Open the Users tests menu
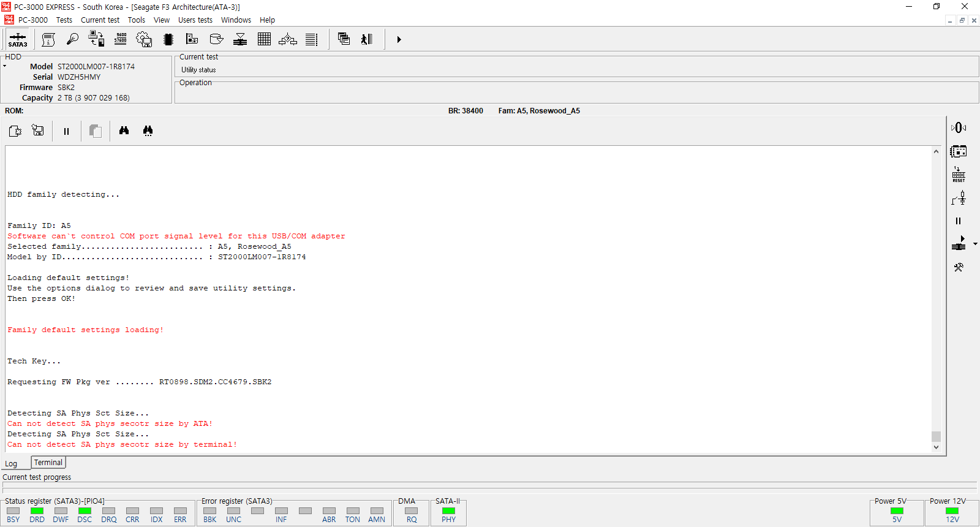The image size is (980, 527). pos(195,20)
